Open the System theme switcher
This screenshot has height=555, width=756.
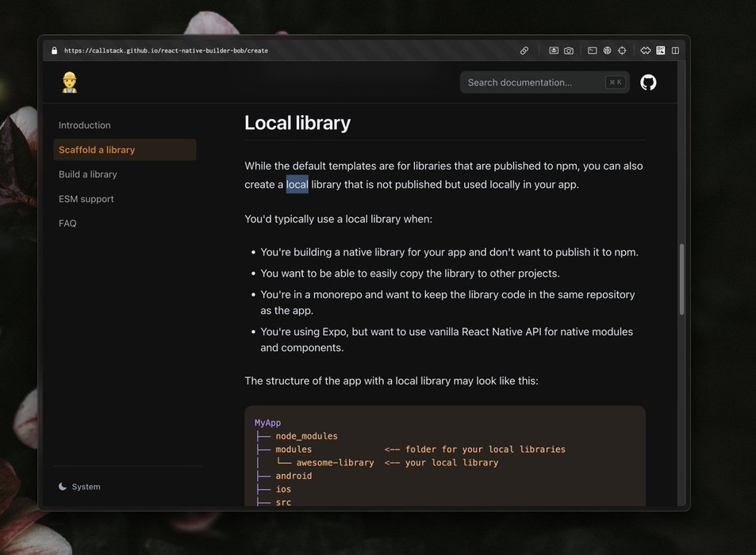pyautogui.click(x=80, y=487)
